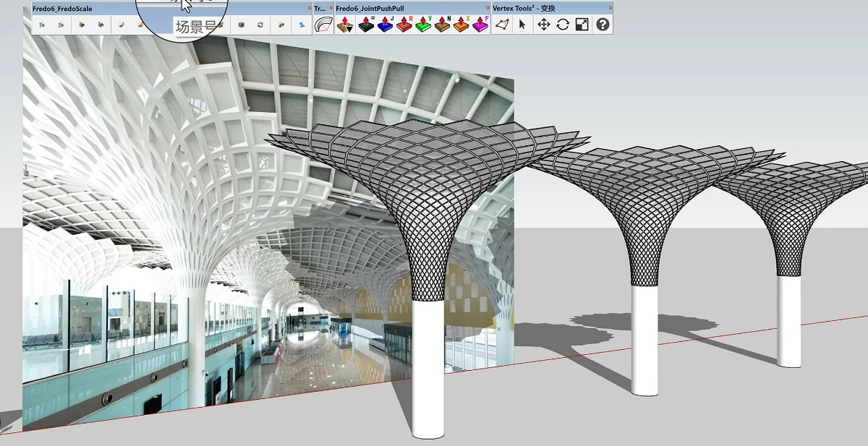This screenshot has width=868, height=446.
Task: Close the Fredo6_FredoScale toolbar
Action: pos(309,8)
